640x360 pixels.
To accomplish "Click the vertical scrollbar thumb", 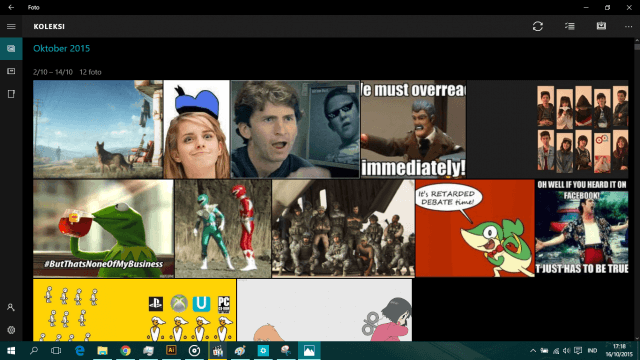I will coord(637,46).
